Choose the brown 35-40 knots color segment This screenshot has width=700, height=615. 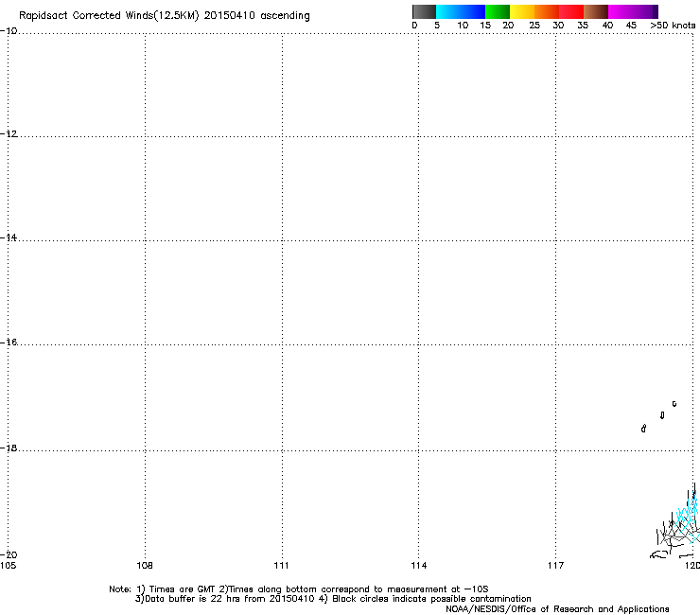[x=596, y=11]
